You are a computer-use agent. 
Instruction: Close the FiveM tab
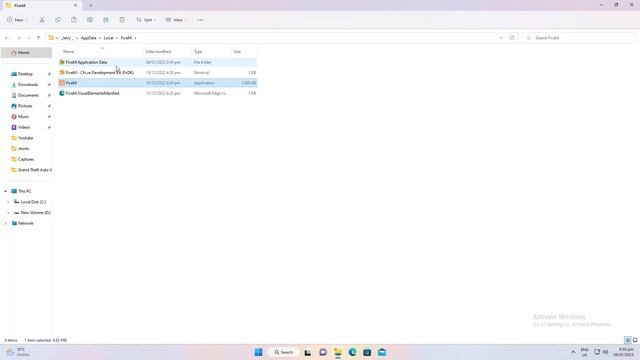pyautogui.click(x=75, y=5)
